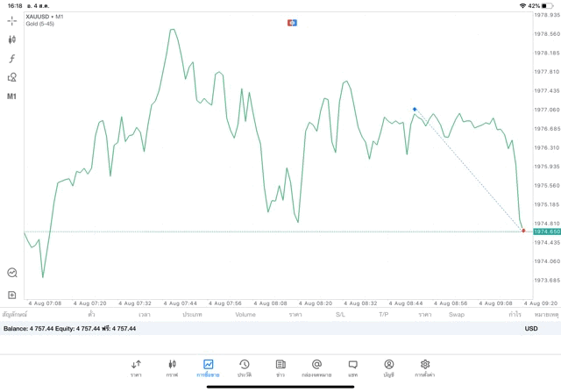Open the การซื้อขาย trade tab
The width and height of the screenshot is (561, 392).
point(208,367)
